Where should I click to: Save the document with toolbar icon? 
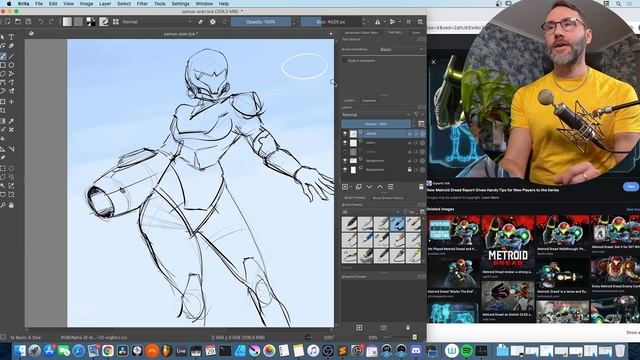pos(28,22)
